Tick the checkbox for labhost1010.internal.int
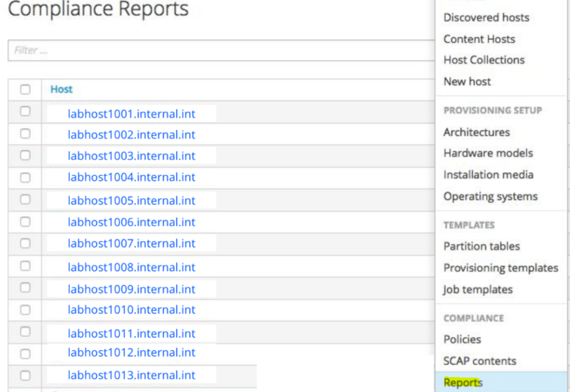The width and height of the screenshot is (570, 392). [x=25, y=309]
